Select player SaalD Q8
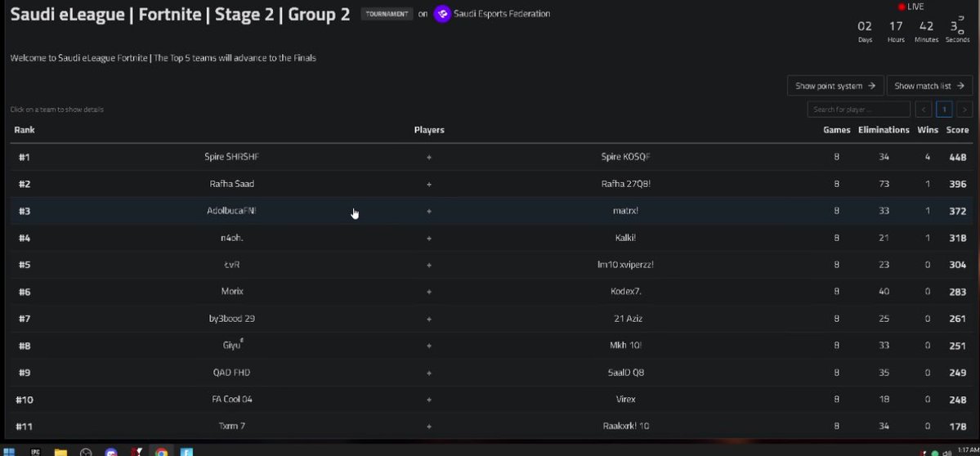The width and height of the screenshot is (980, 456). [625, 373]
